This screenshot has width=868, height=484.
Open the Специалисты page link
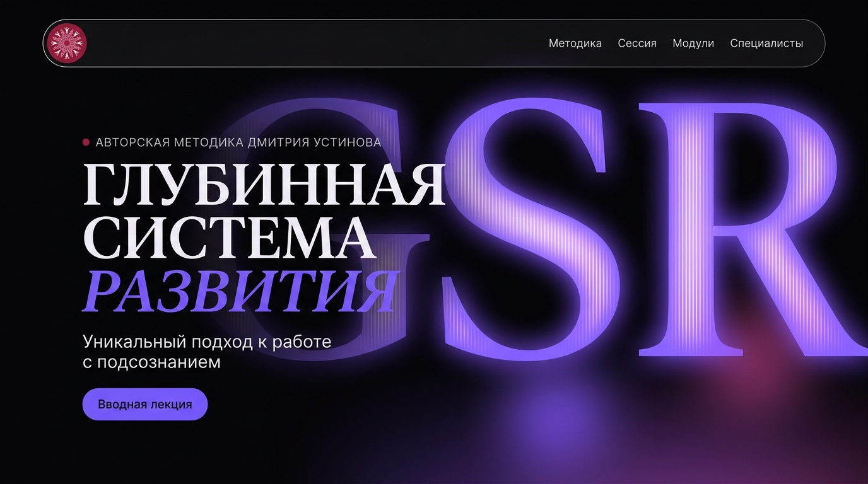point(766,43)
